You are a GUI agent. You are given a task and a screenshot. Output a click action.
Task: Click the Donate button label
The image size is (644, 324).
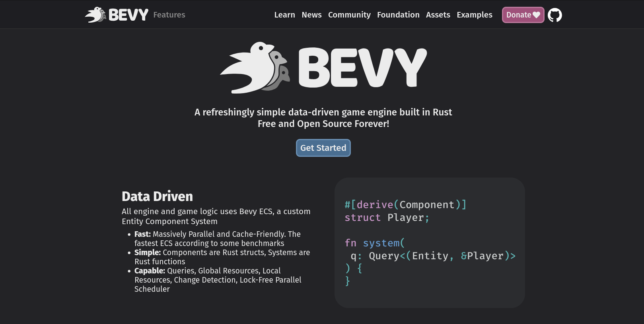click(518, 15)
